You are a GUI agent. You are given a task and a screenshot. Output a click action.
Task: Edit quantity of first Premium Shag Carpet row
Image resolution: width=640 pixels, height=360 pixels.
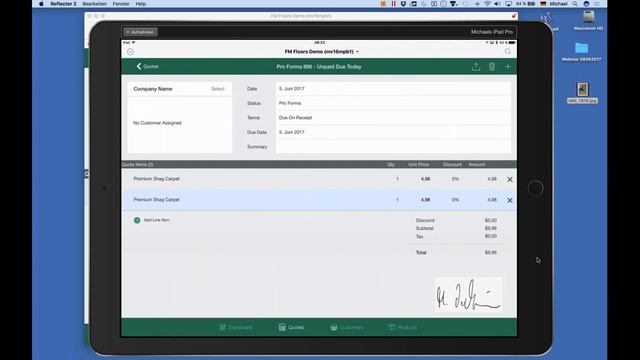tap(397, 179)
